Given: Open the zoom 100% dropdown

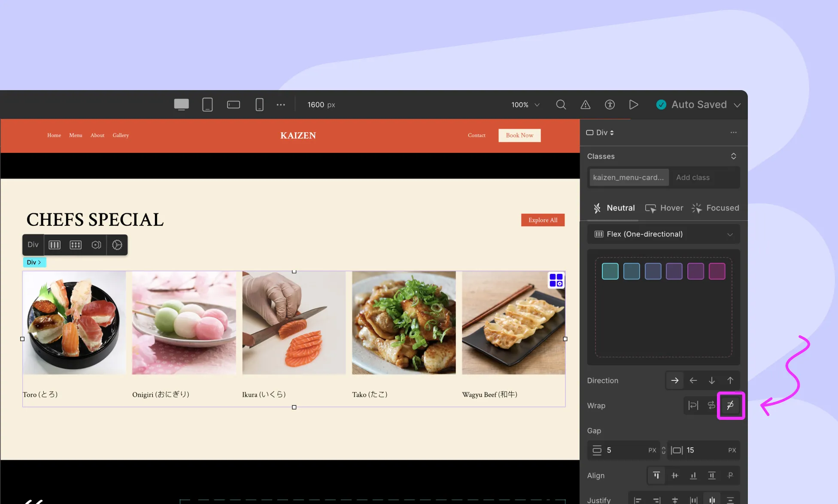Looking at the screenshot, I should (525, 105).
